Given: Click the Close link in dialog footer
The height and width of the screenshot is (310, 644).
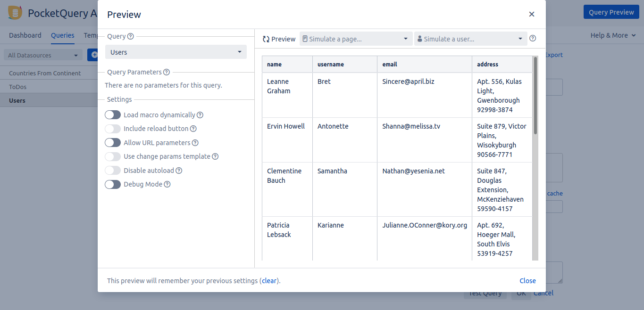Looking at the screenshot, I should coord(527,281).
